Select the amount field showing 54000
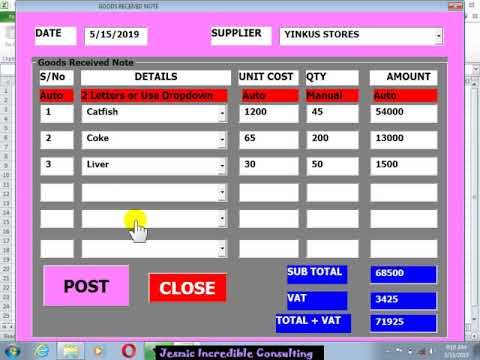This screenshot has height=360, width=480. pyautogui.click(x=403, y=114)
